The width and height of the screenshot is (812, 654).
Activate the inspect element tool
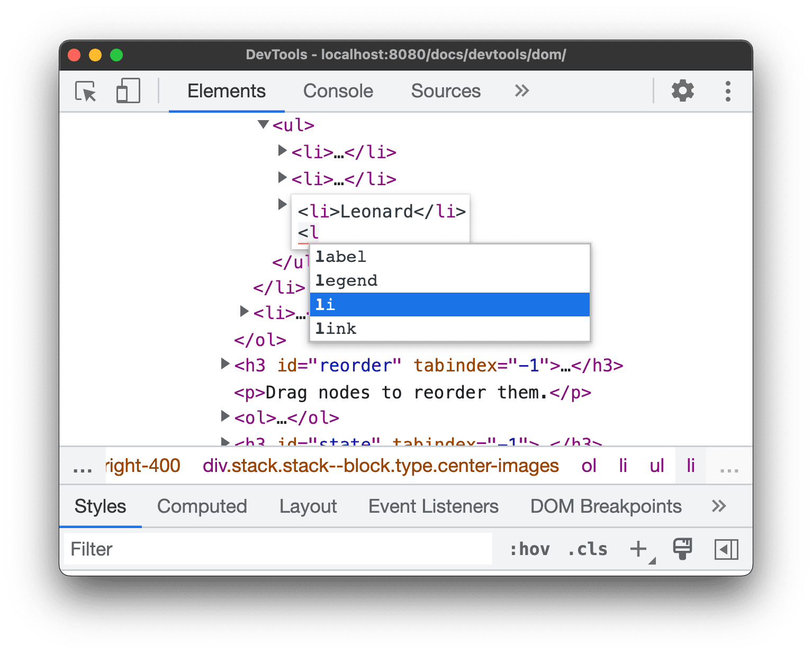click(x=86, y=91)
